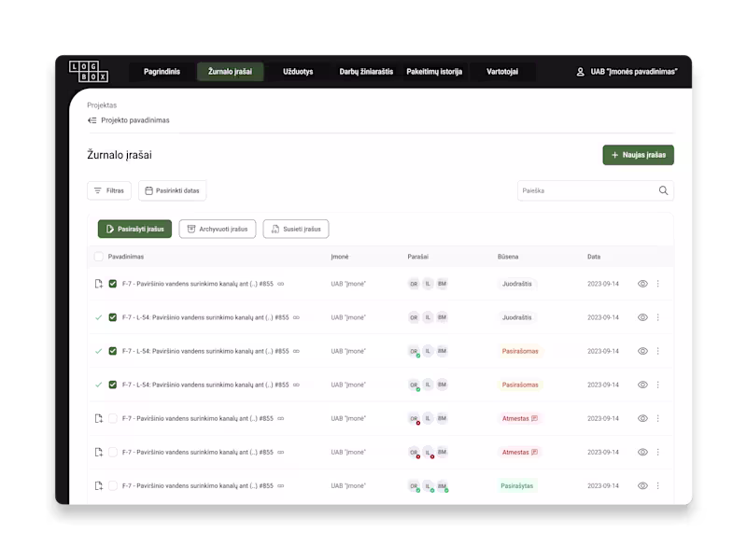Click the Naujas įrašas button
The image size is (747, 560).
click(638, 155)
